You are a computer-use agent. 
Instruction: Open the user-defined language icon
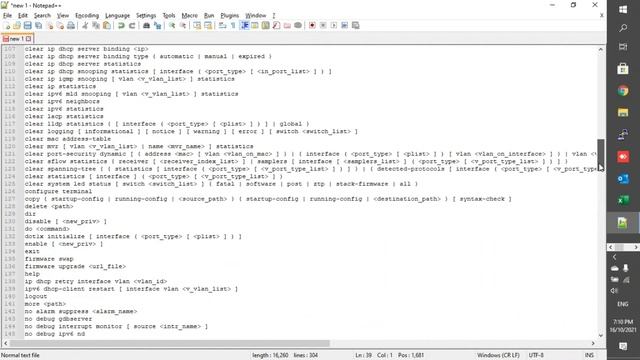click(255, 25)
